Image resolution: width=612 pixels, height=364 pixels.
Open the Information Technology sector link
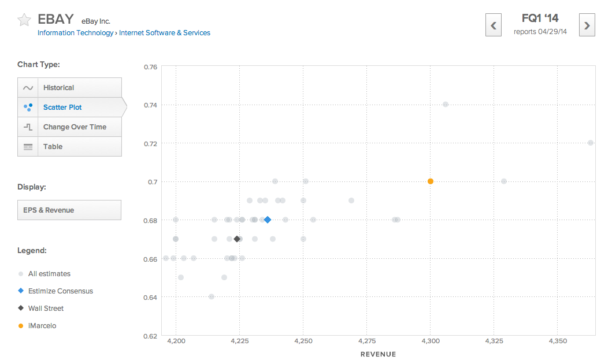(75, 32)
